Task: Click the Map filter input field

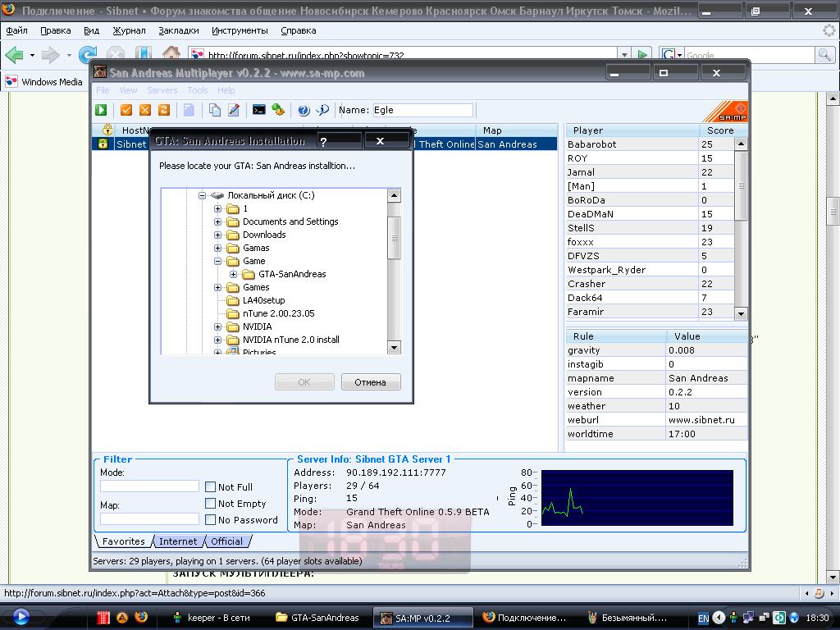Action: (149, 519)
